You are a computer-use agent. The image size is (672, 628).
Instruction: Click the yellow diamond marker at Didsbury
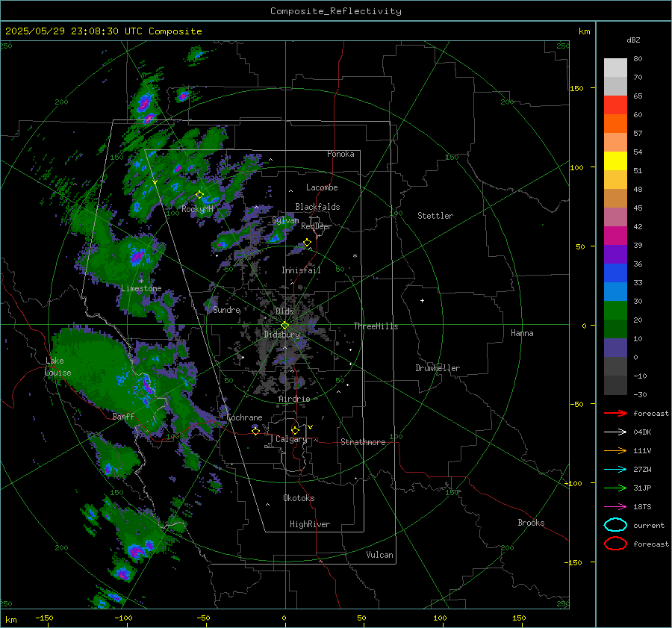pyautogui.click(x=284, y=326)
